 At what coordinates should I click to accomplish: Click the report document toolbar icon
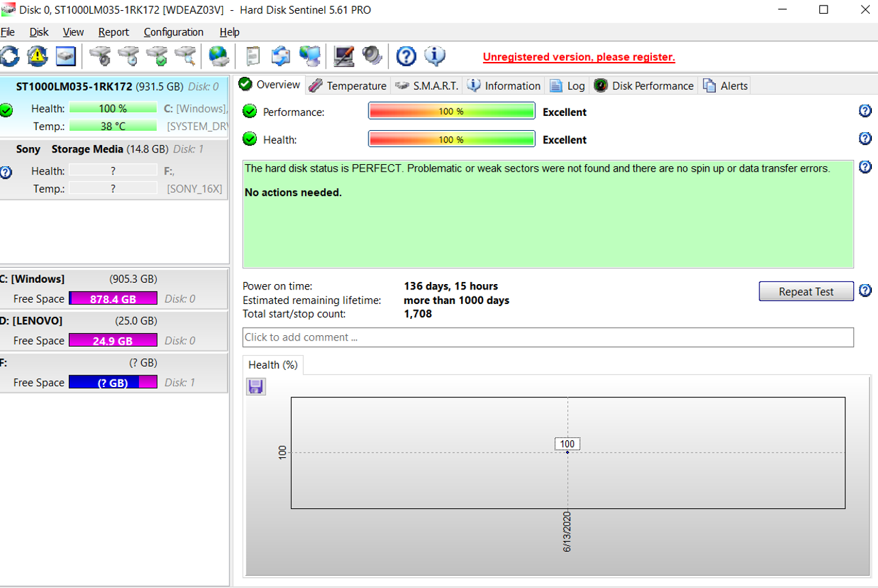(253, 57)
